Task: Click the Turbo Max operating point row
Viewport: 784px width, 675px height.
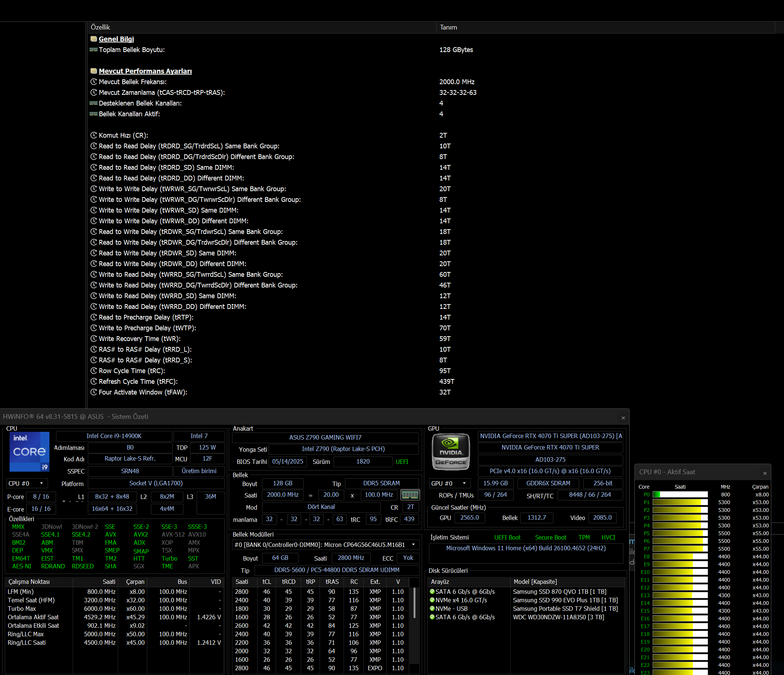Action: tap(114, 609)
